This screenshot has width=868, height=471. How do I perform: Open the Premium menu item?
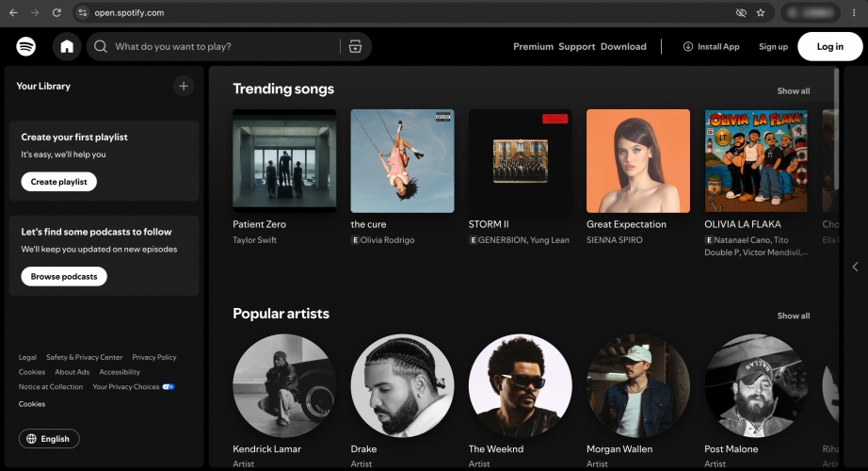pos(533,46)
